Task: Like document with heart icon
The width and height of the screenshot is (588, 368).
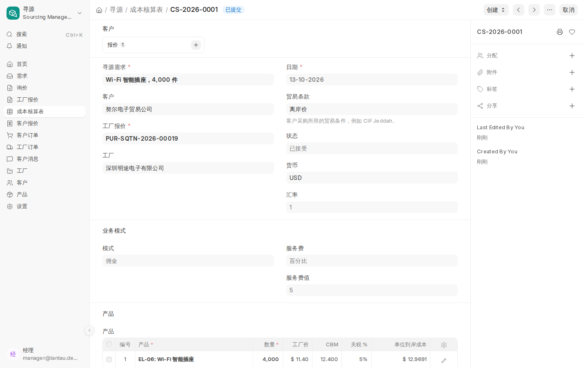Action: pyautogui.click(x=572, y=32)
